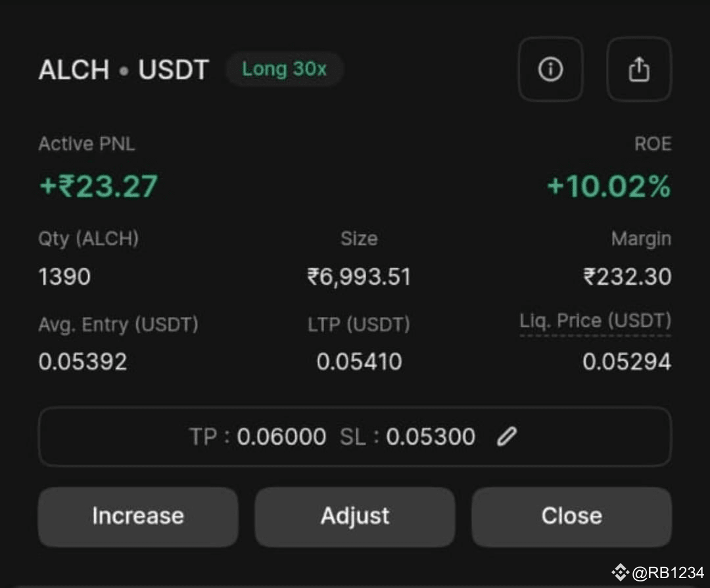710x588 pixels.
Task: Select the ROE percentage +10.02%
Action: pyautogui.click(x=608, y=186)
